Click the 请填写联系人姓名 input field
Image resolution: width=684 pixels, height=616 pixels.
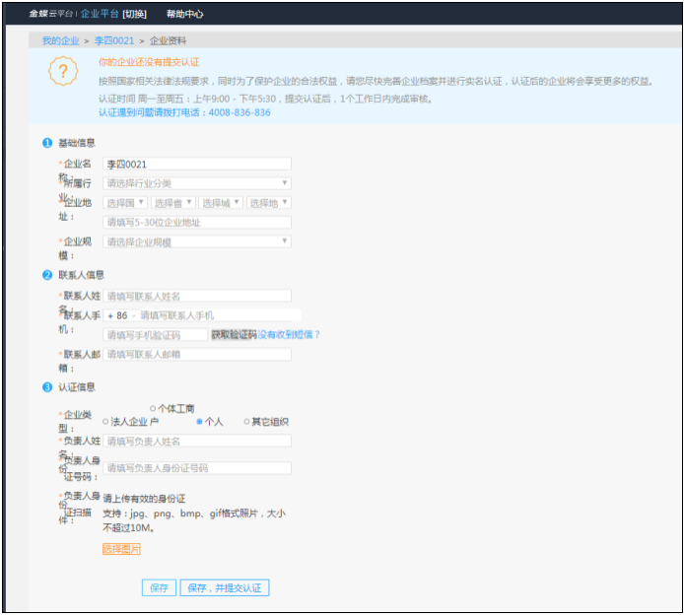click(197, 297)
